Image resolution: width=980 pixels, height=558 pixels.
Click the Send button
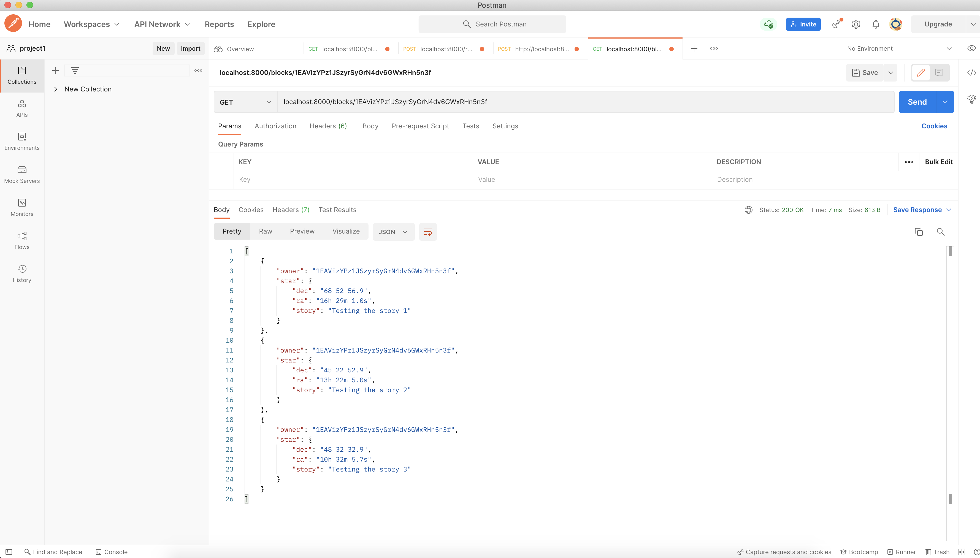pyautogui.click(x=917, y=102)
